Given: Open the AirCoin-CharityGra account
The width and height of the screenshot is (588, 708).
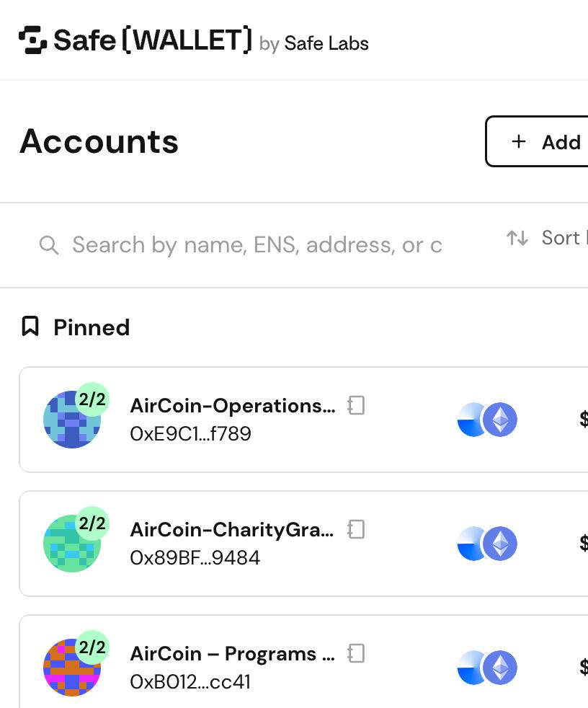Looking at the screenshot, I should click(x=231, y=530).
